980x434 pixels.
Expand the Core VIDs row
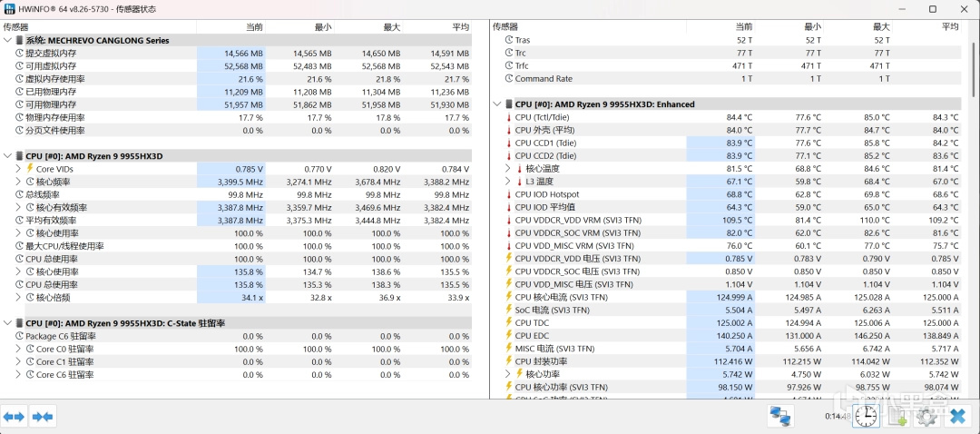point(18,169)
